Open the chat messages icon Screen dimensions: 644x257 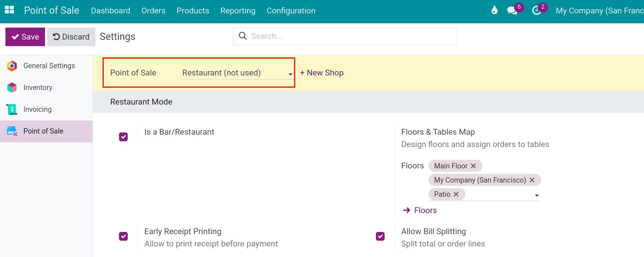pyautogui.click(x=512, y=11)
